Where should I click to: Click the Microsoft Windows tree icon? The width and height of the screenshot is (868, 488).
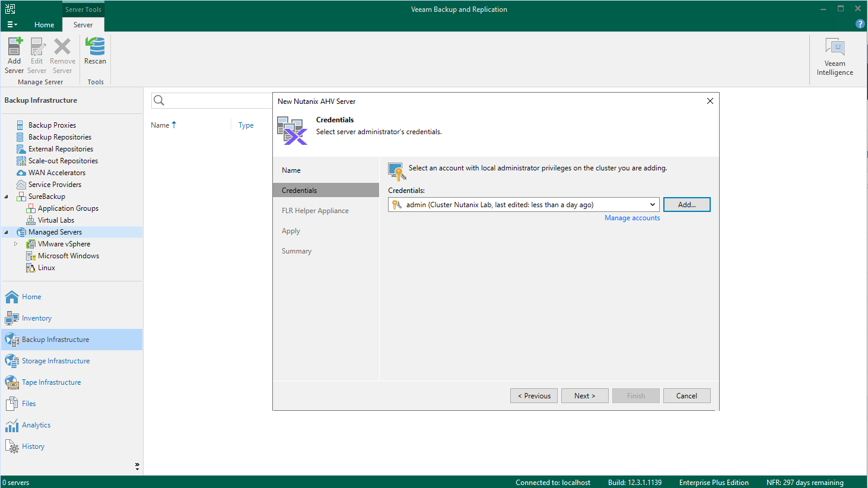click(30, 256)
